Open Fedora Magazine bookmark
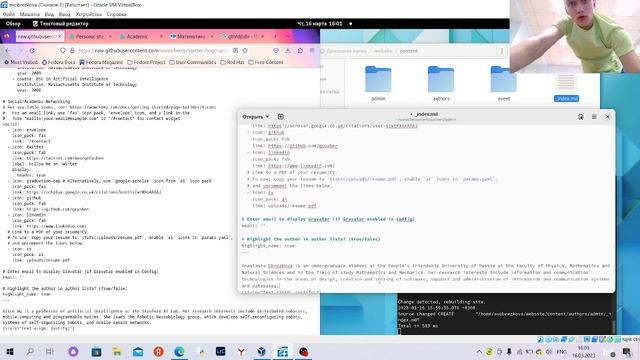 [x=101, y=62]
